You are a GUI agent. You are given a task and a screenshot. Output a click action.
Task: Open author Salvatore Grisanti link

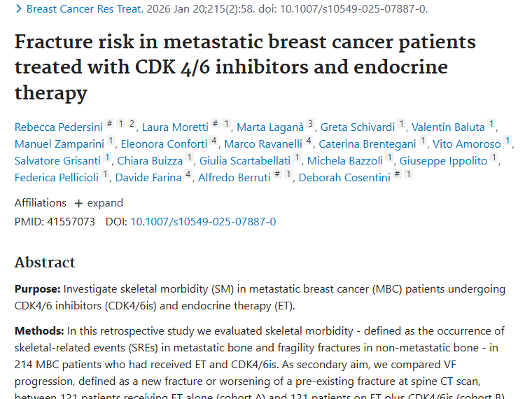pyautogui.click(x=57, y=161)
